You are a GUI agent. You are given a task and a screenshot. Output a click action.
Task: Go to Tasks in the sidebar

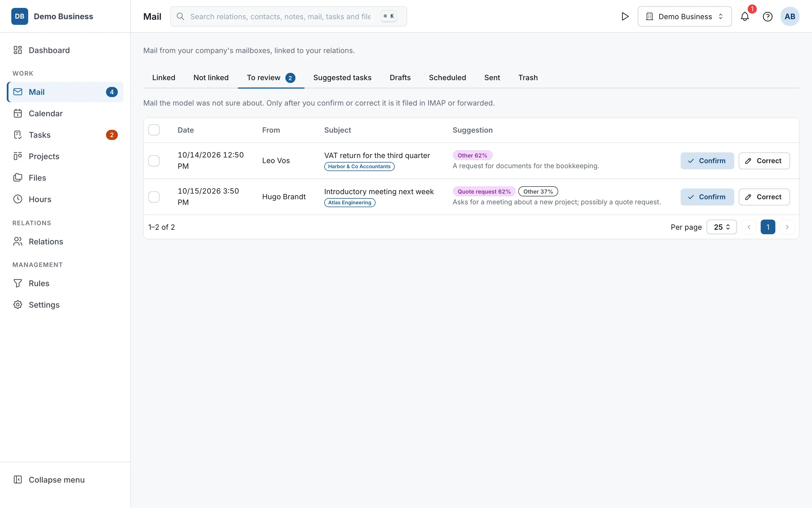(65, 135)
